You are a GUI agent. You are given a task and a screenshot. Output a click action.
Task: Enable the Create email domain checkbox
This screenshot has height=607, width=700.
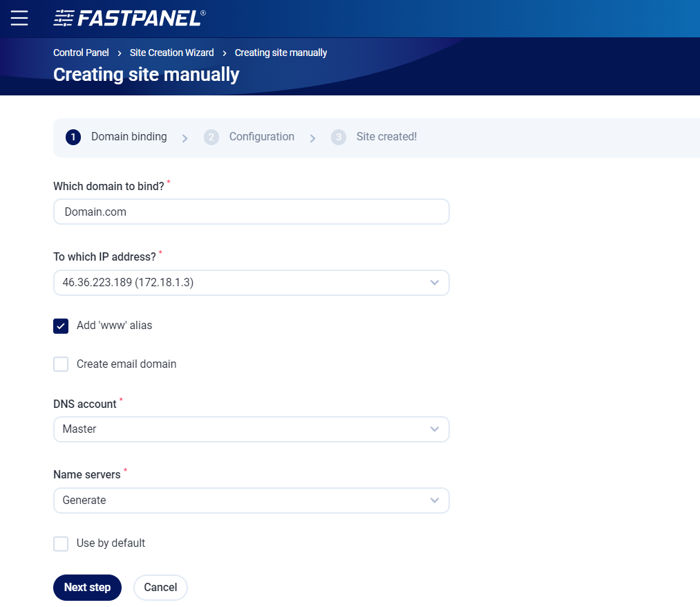(61, 364)
